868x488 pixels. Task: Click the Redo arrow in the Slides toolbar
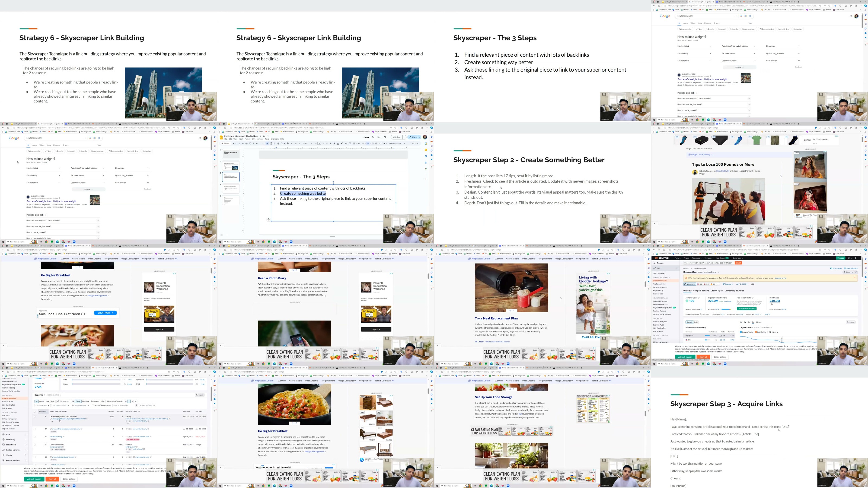click(243, 143)
